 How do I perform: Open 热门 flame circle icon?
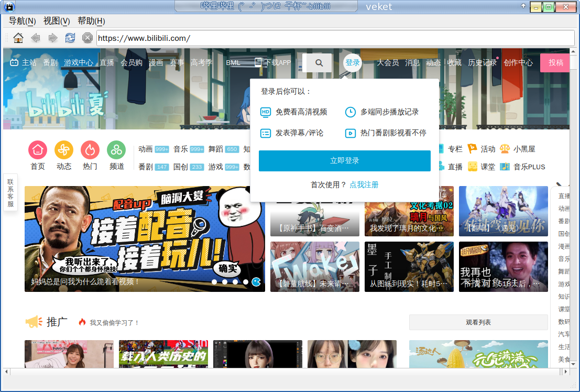pyautogui.click(x=90, y=150)
